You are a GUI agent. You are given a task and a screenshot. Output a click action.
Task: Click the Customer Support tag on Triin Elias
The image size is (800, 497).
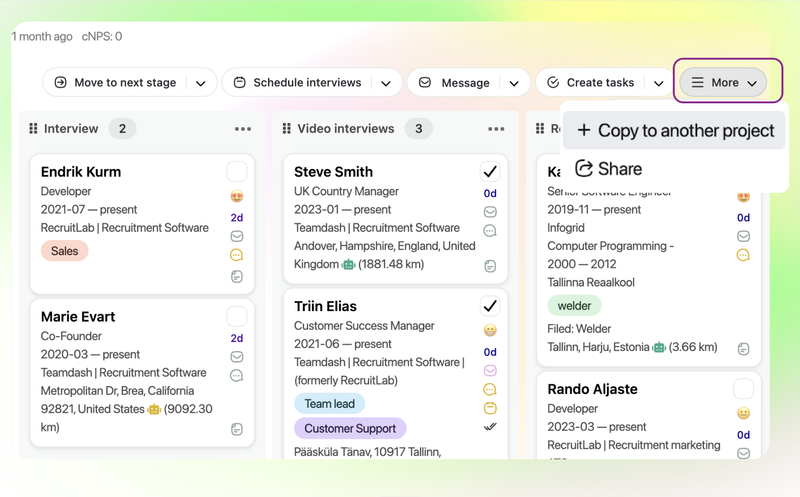pyautogui.click(x=349, y=428)
